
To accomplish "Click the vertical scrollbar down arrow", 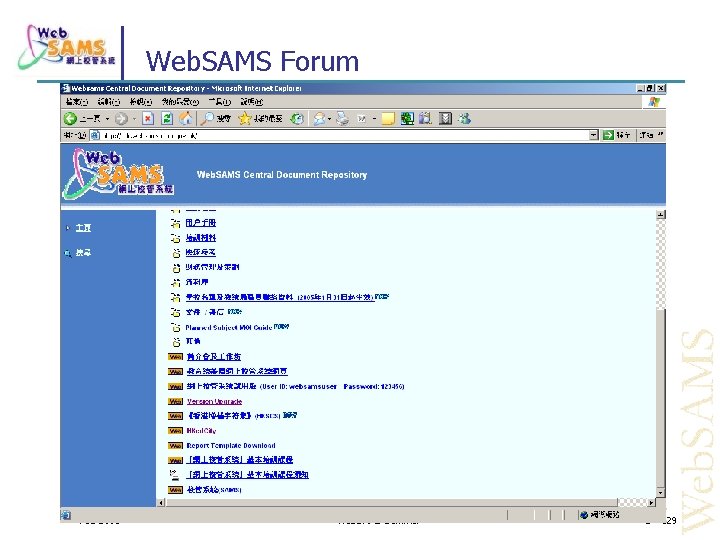I will pyautogui.click(x=661, y=493).
